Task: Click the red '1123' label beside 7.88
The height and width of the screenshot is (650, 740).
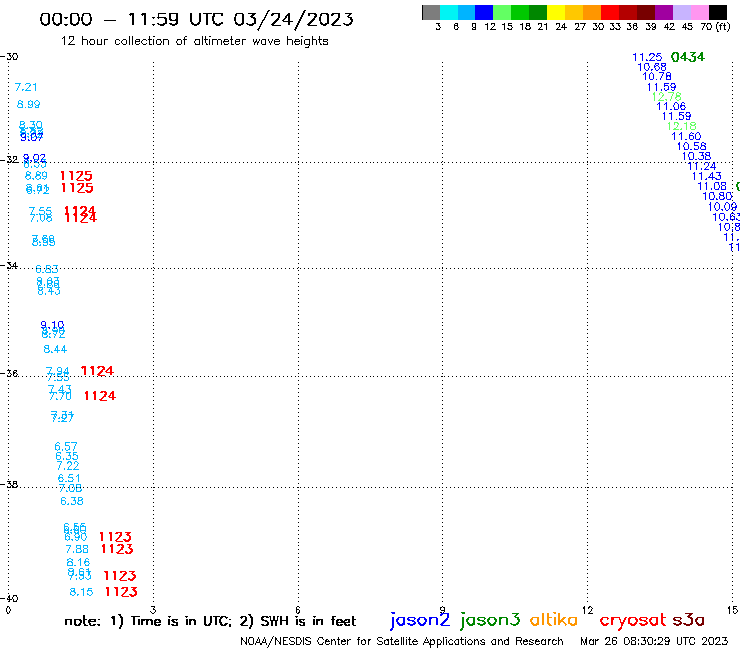Action: [x=117, y=549]
